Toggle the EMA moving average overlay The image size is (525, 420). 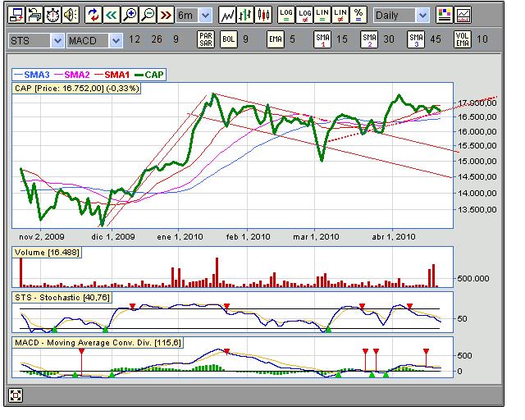click(x=273, y=39)
